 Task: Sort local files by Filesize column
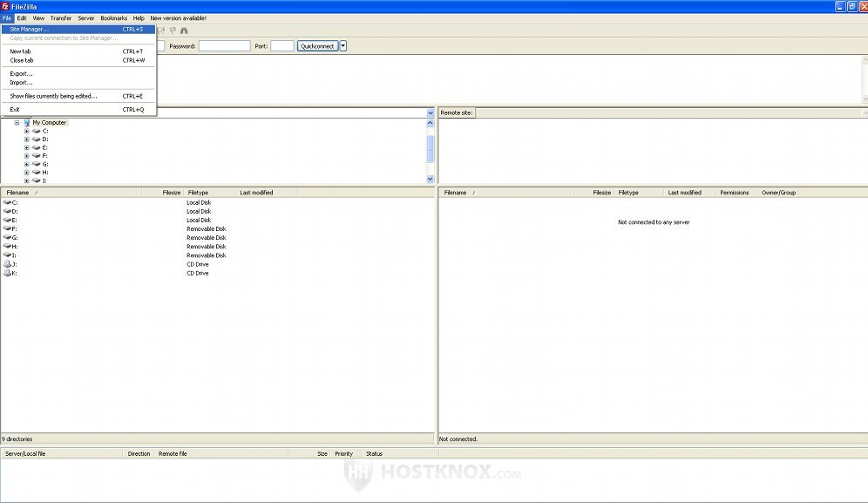(163, 193)
